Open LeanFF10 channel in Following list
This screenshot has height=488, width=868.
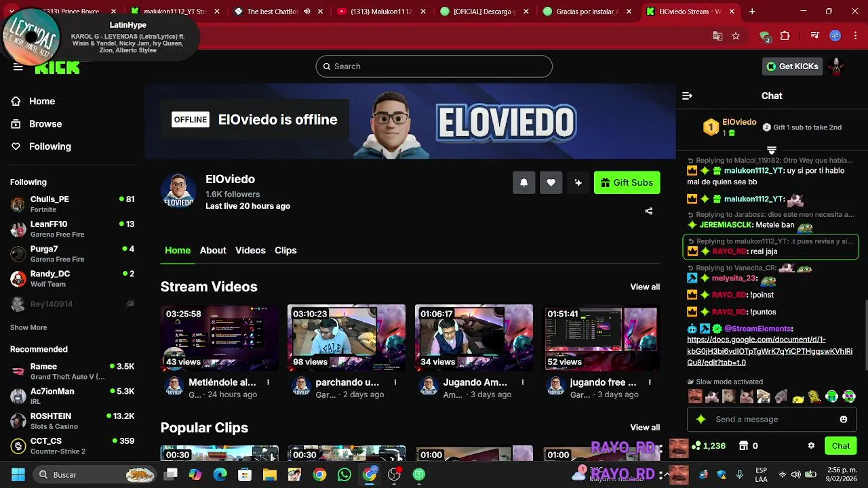73,229
